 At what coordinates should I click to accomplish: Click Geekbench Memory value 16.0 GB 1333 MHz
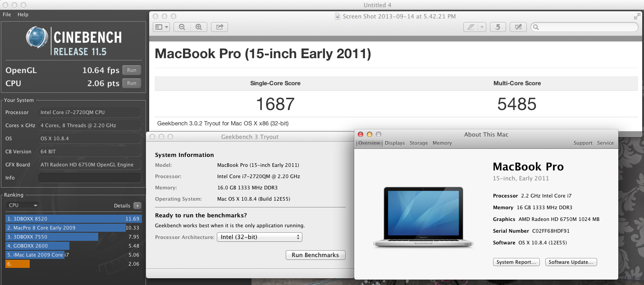tap(248, 188)
